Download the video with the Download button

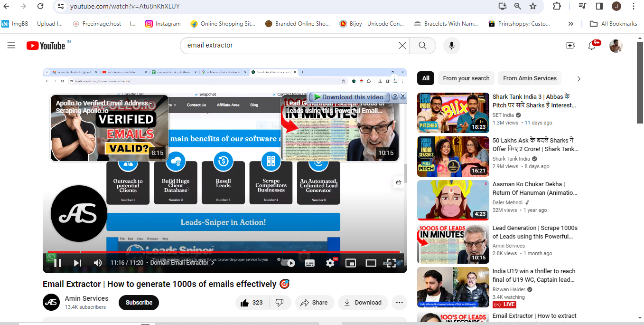tap(363, 303)
